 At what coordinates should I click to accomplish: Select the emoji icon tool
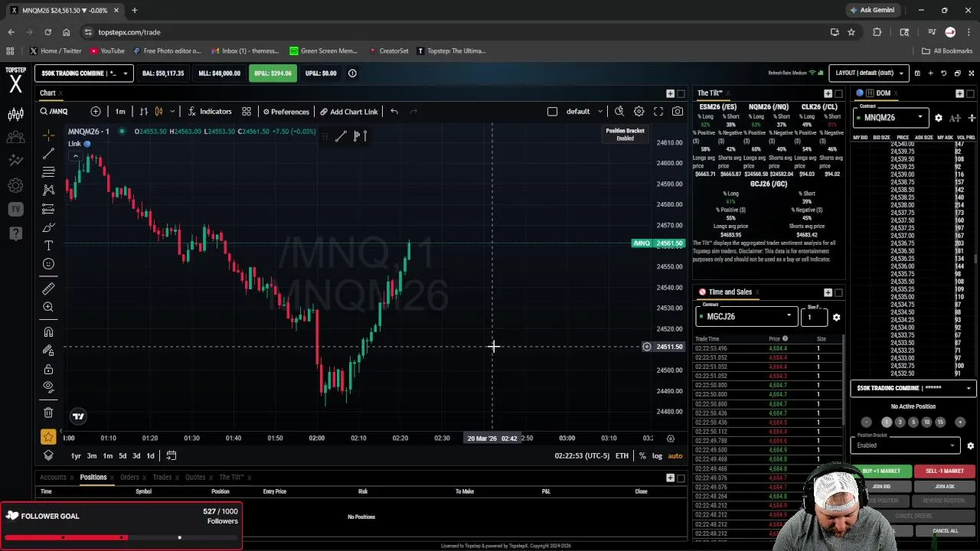coord(48,264)
